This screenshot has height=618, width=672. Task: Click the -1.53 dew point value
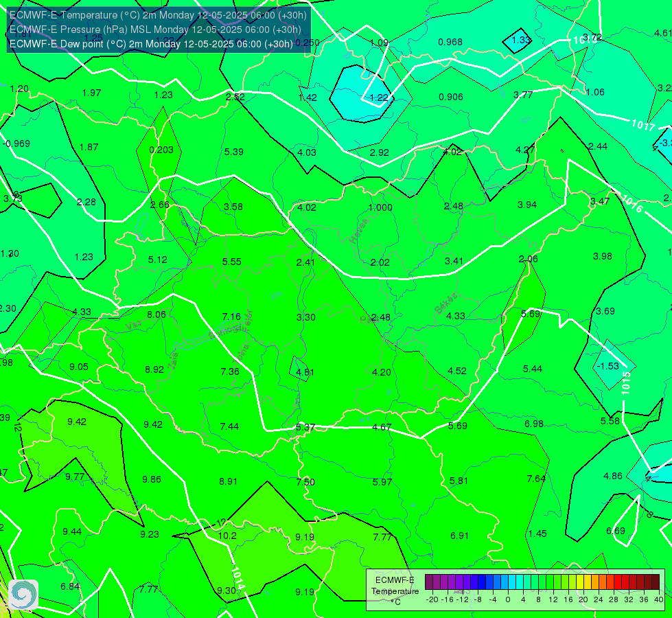coord(607,366)
